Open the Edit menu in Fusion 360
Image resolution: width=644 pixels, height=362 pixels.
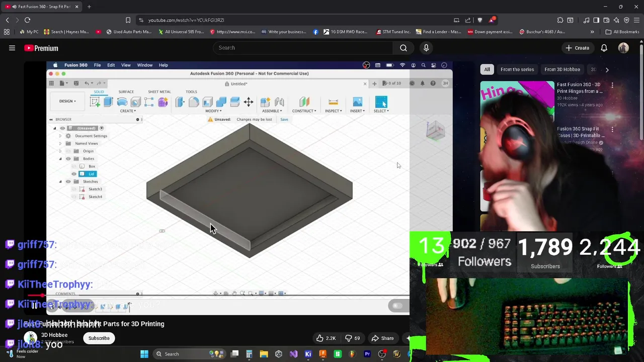click(111, 65)
